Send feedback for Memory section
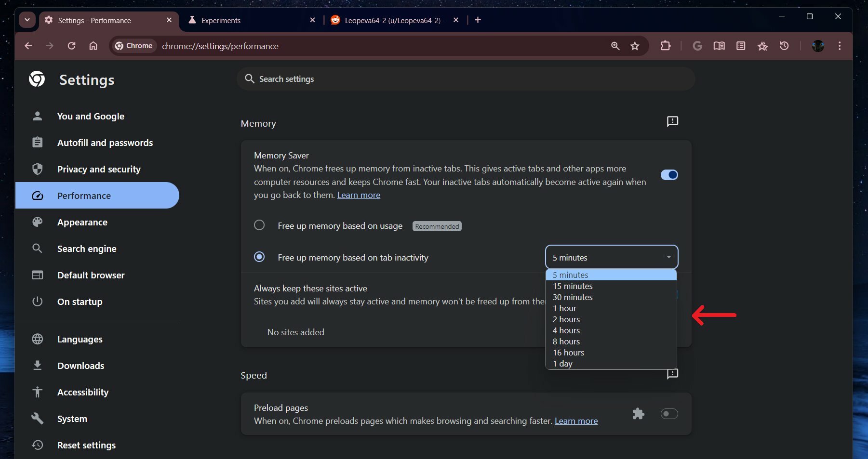 tap(672, 121)
